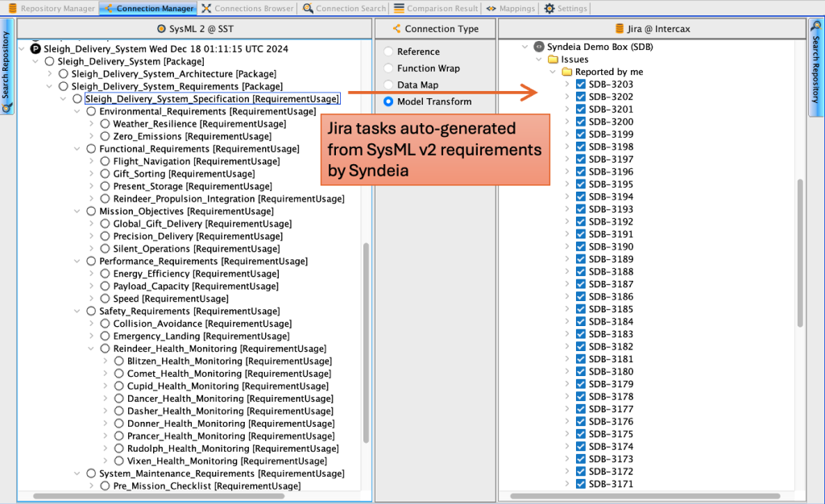Select the Precision_Delivery requirement row

pyautogui.click(x=198, y=237)
